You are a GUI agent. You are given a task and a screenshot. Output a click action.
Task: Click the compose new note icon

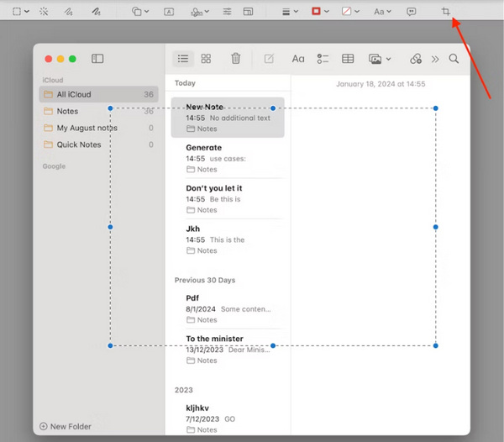269,59
